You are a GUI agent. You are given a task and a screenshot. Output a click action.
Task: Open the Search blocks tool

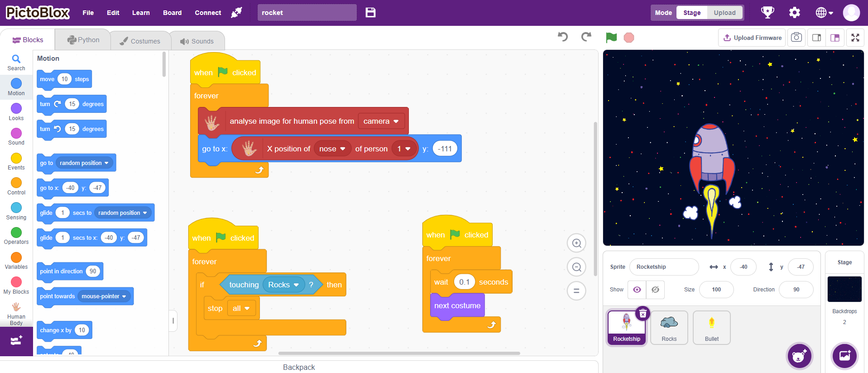pyautogui.click(x=16, y=63)
